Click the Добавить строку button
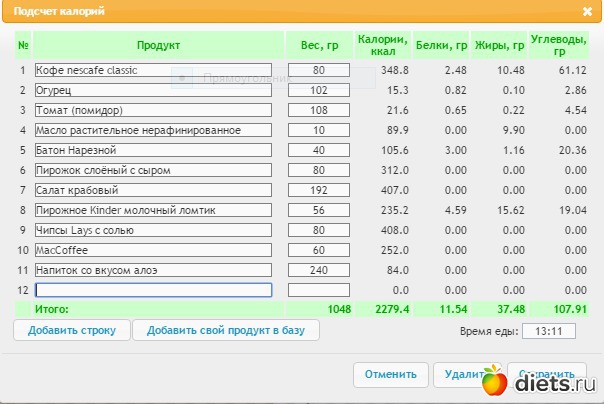The height and width of the screenshot is (404, 604). pos(72,330)
